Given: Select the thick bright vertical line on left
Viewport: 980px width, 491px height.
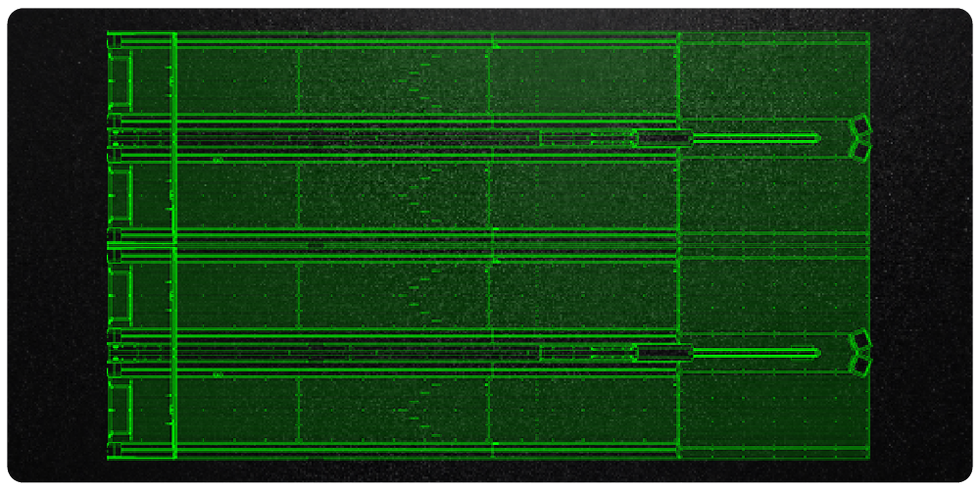Looking at the screenshot, I should tap(173, 245).
